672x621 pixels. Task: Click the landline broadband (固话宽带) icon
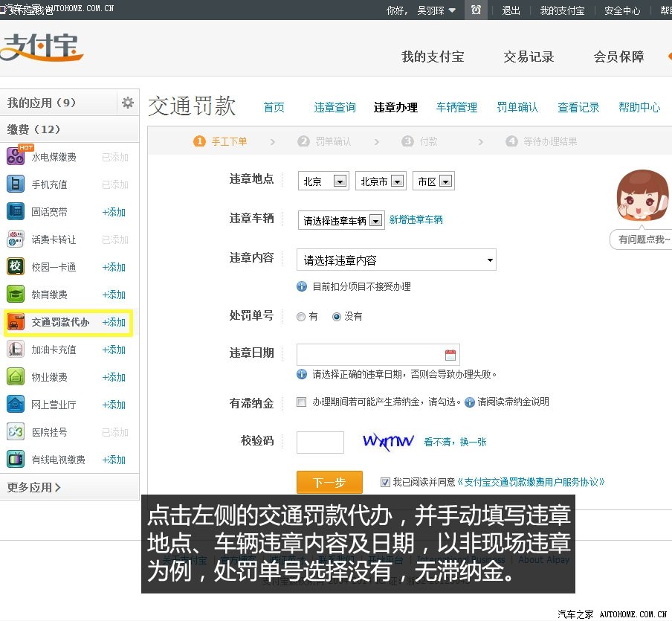point(16,211)
